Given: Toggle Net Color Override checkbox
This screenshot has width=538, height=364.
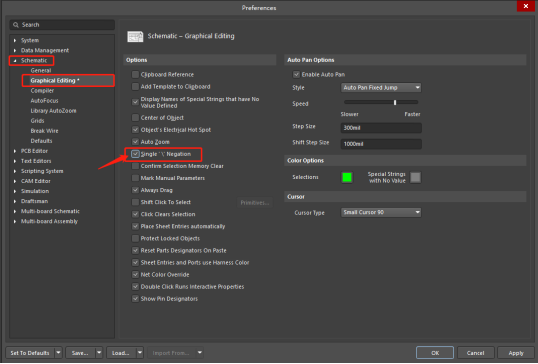Looking at the screenshot, I should 135,274.
